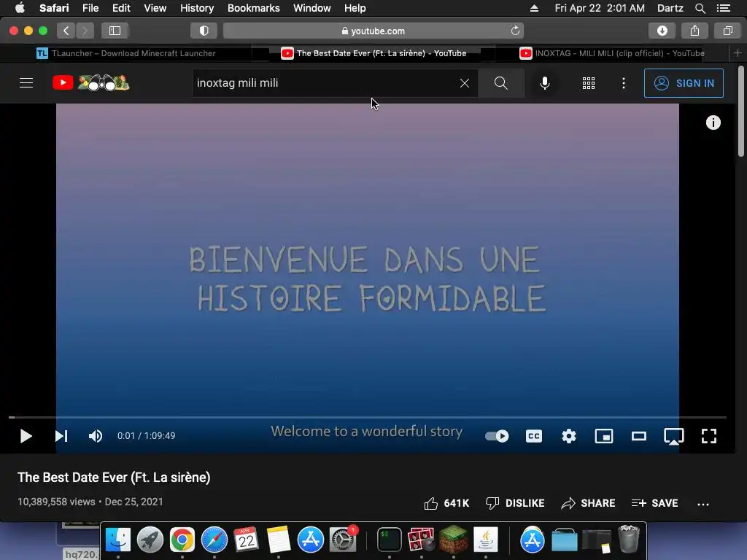Open YouTube settings three-dot menu
The height and width of the screenshot is (560, 747).
624,83
